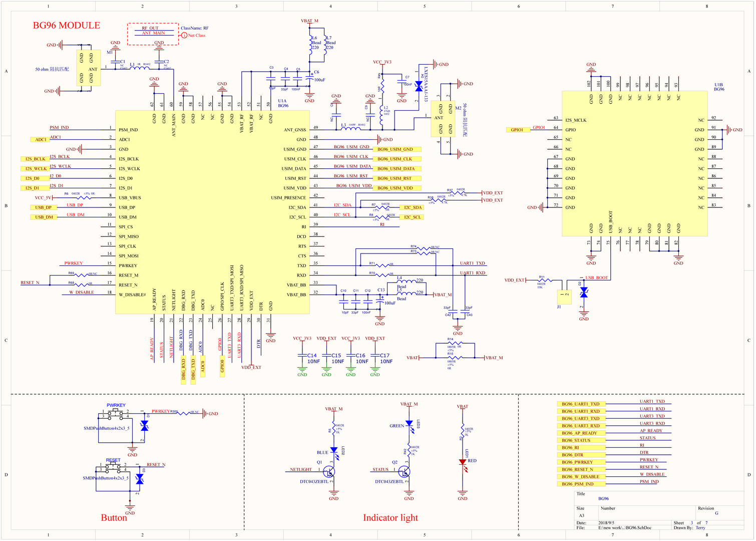The width and height of the screenshot is (756, 541).
Task: Select the U1B BG96 component body
Action: click(x=634, y=163)
